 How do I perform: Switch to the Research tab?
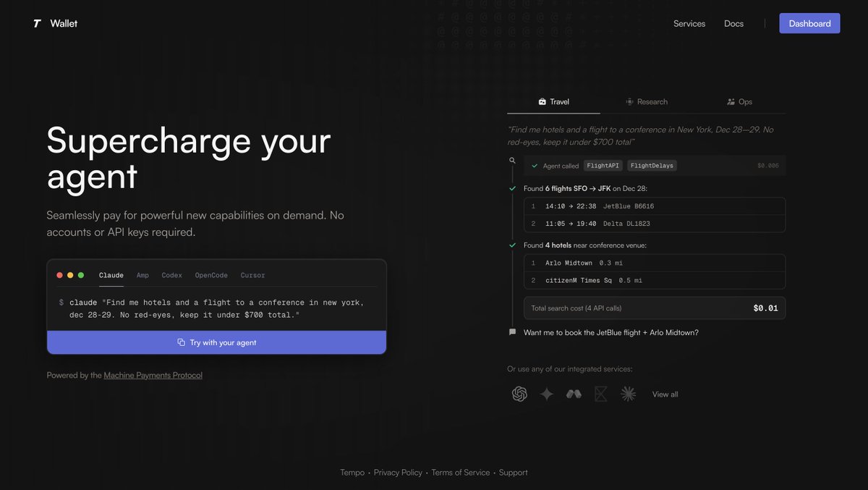647,102
